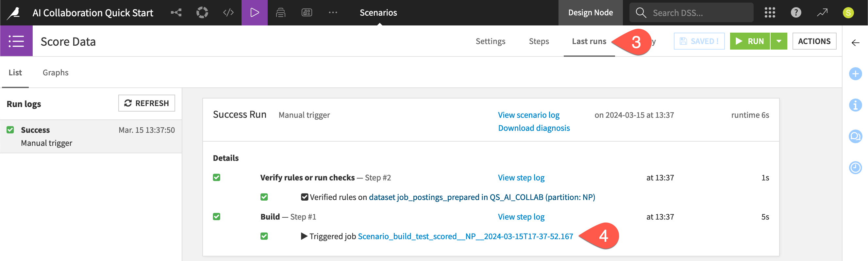This screenshot has height=261, width=868.
Task: Click the green check next to Build step
Action: tap(217, 217)
